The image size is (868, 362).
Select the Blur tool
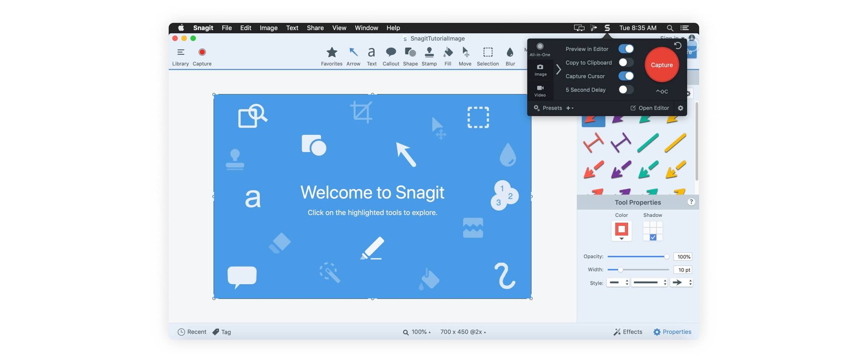[510, 57]
